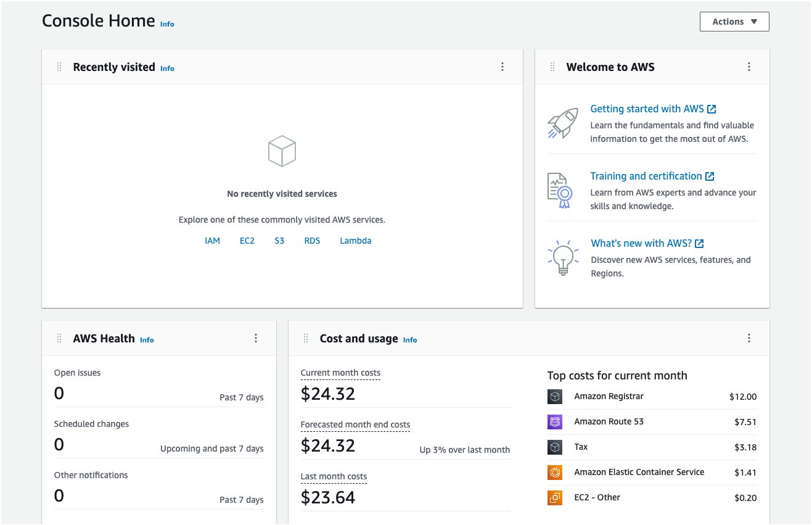Click Amazon Route 53 cost row text
The width and height of the screenshot is (812, 525).
click(x=609, y=421)
